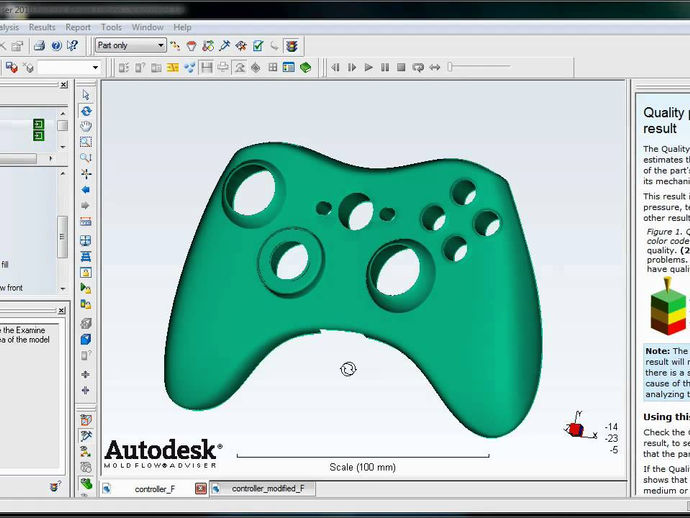The height and width of the screenshot is (518, 690).
Task: Play the result animation
Action: 368,67
